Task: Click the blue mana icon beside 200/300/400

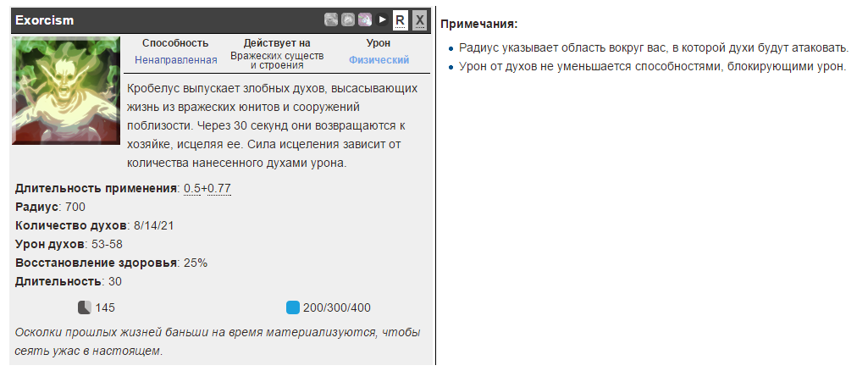Action: click(292, 307)
